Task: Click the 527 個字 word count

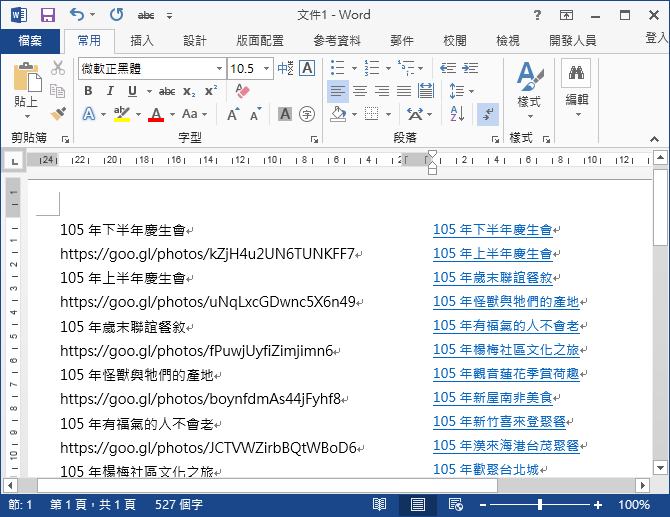Action: tap(179, 505)
